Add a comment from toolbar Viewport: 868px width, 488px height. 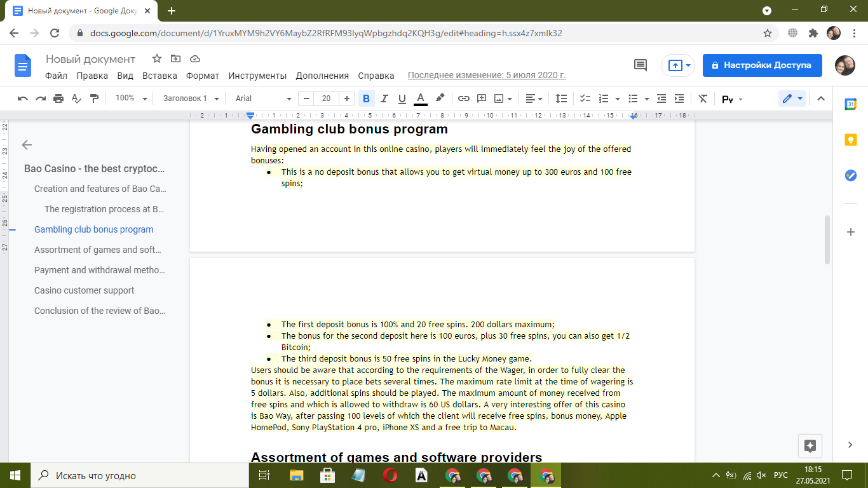482,98
